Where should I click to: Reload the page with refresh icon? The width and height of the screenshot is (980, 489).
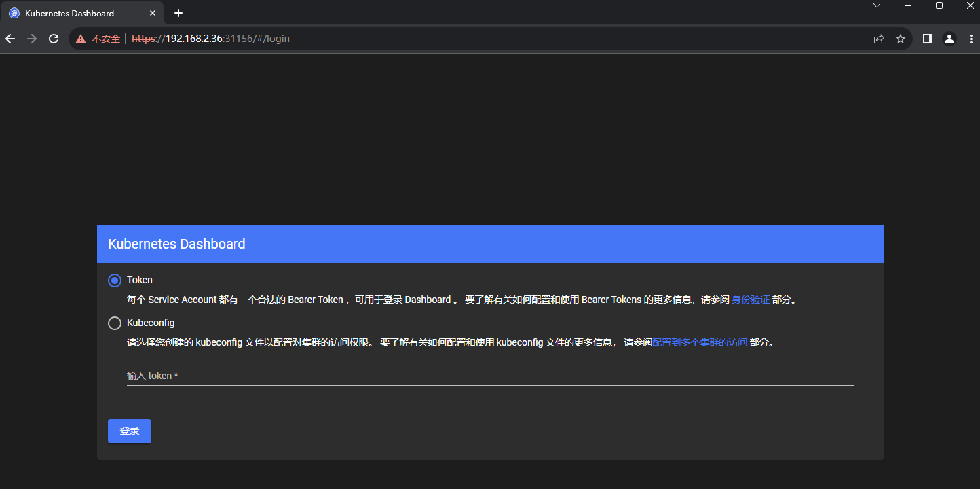[x=54, y=39]
